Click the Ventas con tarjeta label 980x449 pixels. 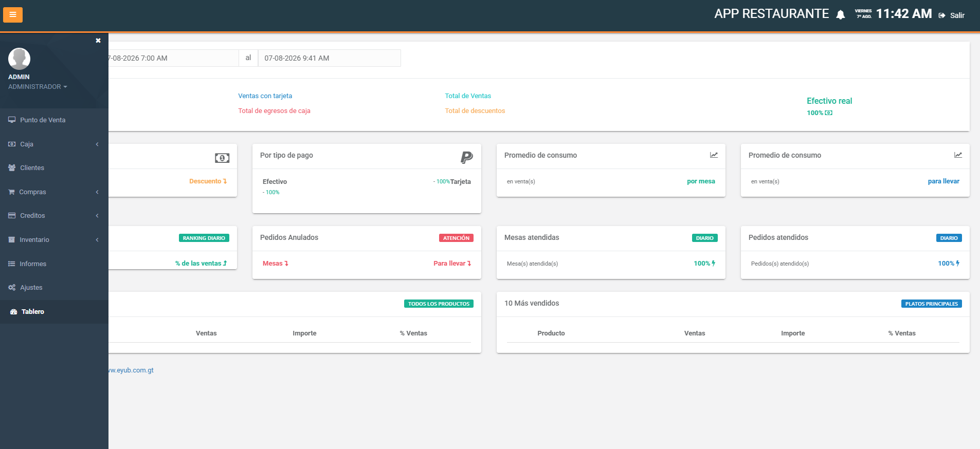pyautogui.click(x=265, y=96)
